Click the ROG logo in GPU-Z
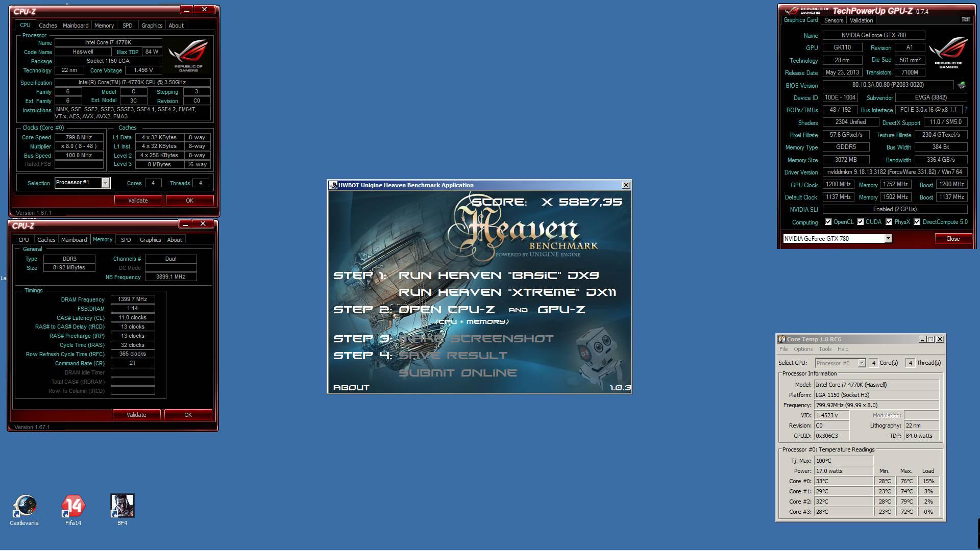The image size is (980, 551). (x=948, y=52)
